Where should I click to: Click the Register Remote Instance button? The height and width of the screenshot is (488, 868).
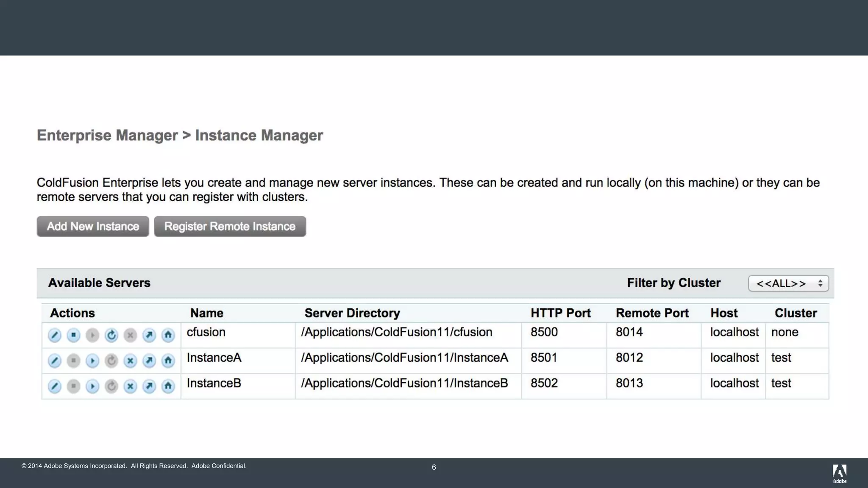click(x=230, y=227)
